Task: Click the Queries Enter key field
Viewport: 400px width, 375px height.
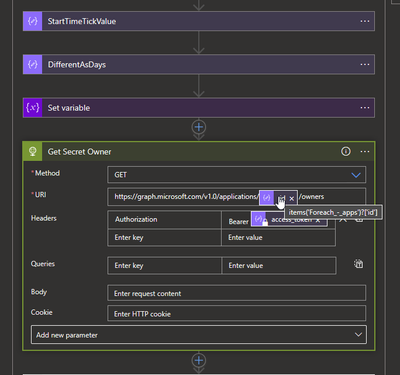Action: coord(164,266)
